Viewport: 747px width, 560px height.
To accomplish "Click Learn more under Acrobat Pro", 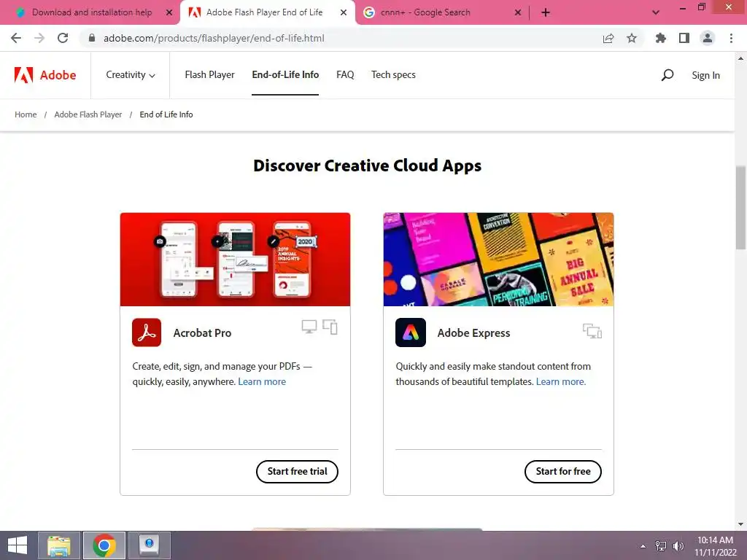I will [x=262, y=381].
